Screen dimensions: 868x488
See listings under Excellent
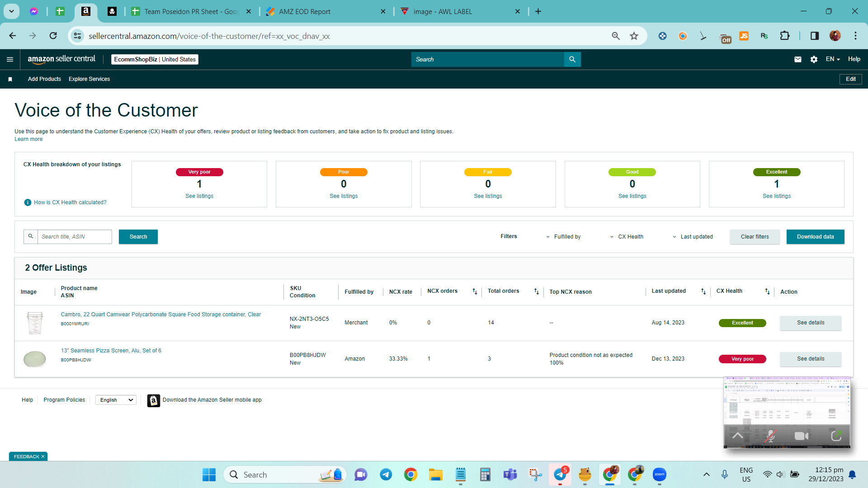pos(777,196)
